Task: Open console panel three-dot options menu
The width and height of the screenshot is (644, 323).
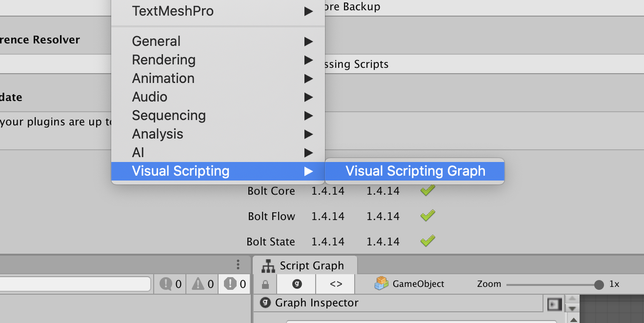Action: (x=238, y=264)
